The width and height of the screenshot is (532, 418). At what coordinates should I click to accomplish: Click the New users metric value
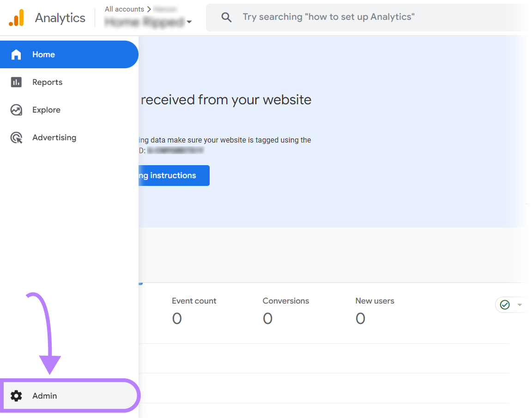361,318
